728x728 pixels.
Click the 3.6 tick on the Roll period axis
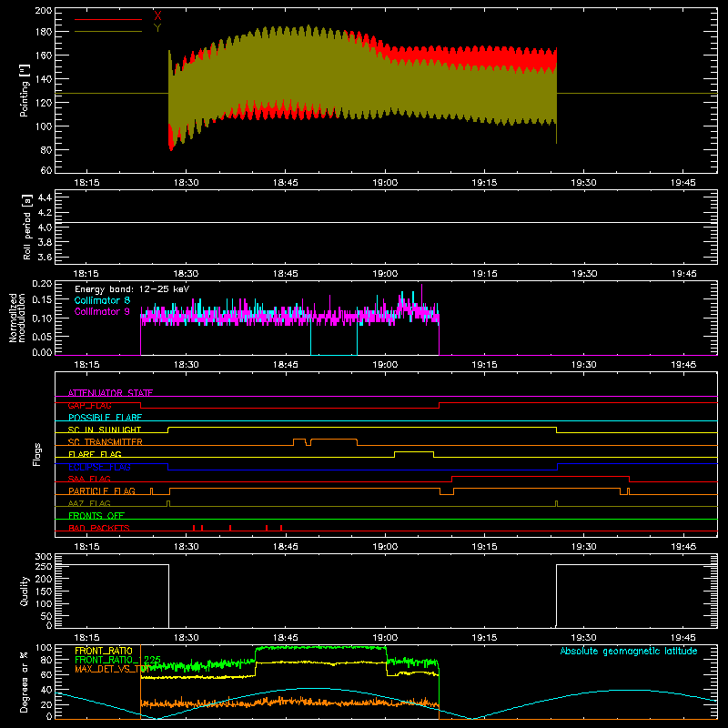coord(45,257)
